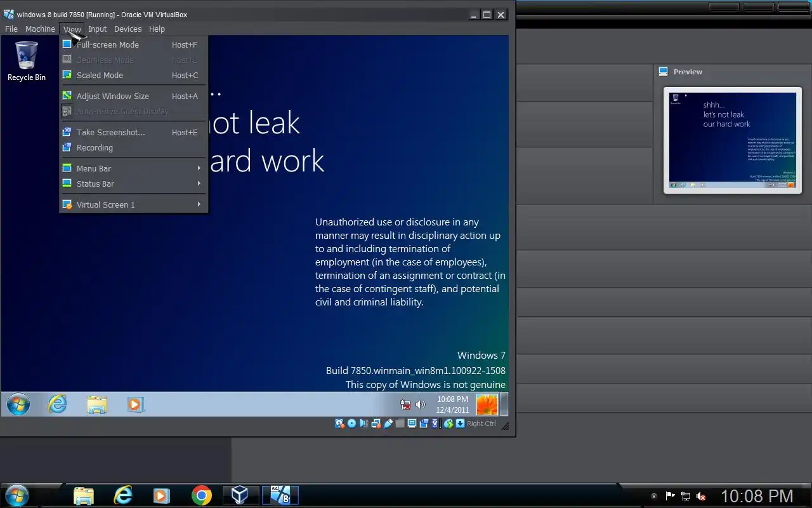Click the shared folders status icon

[x=400, y=424]
